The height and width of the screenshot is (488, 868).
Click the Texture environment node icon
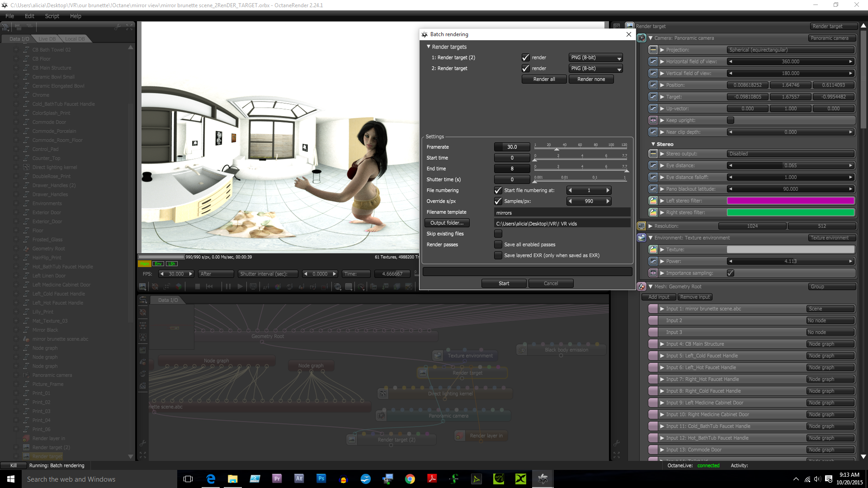[x=642, y=238]
